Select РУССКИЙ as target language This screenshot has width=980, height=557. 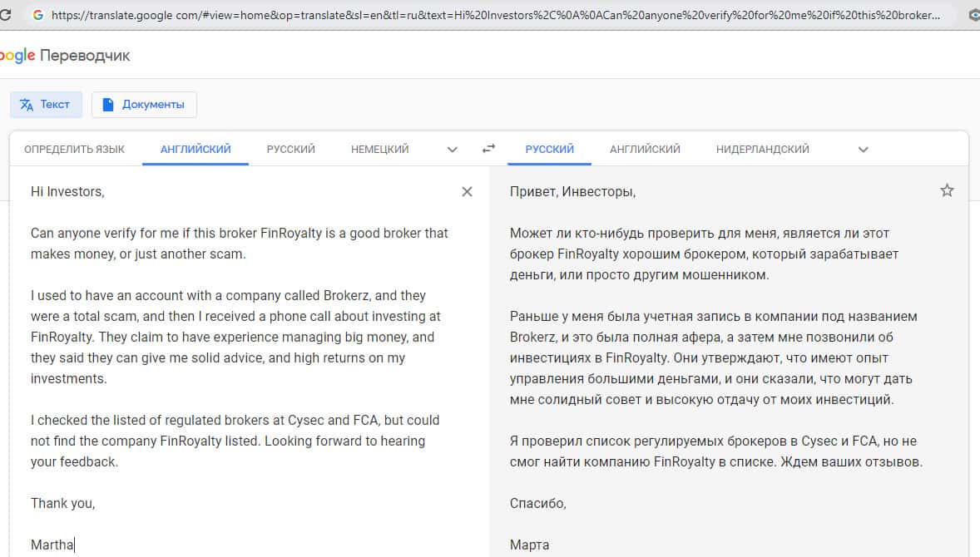point(550,150)
